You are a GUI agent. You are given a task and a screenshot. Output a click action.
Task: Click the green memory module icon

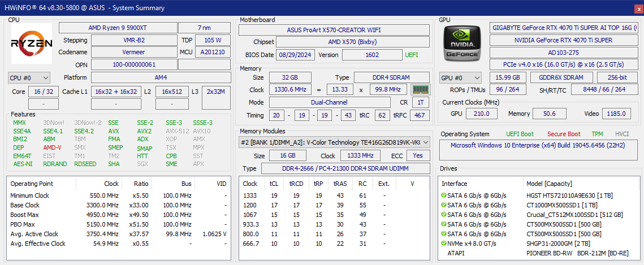420,89
